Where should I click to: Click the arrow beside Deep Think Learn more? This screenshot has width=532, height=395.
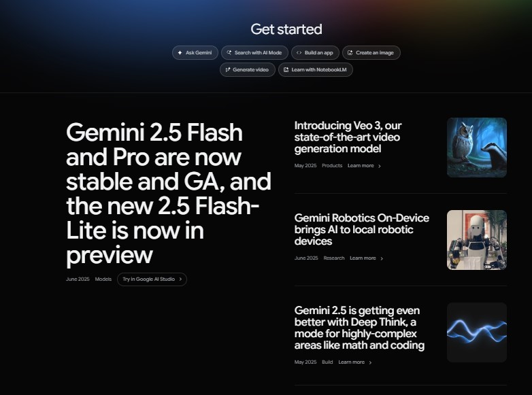(370, 363)
